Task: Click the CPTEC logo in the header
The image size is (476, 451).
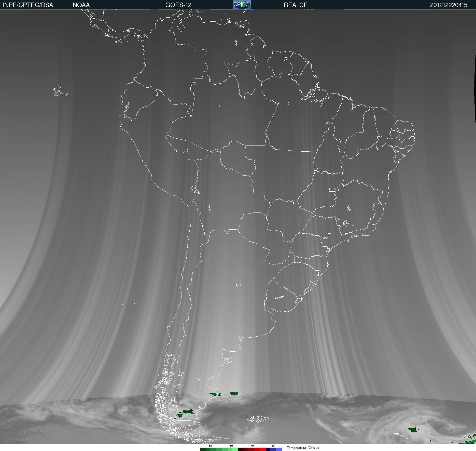Action: [x=242, y=5]
